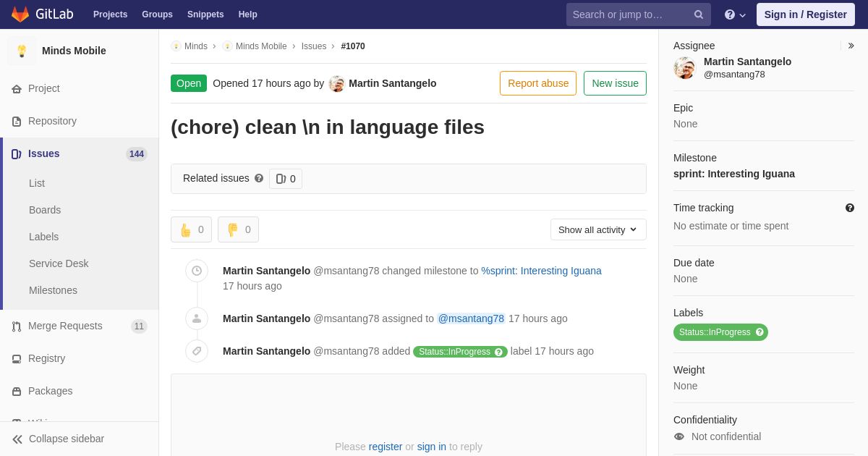This screenshot has height=456, width=868.
Task: Click the search magnifier icon
Action: click(699, 14)
